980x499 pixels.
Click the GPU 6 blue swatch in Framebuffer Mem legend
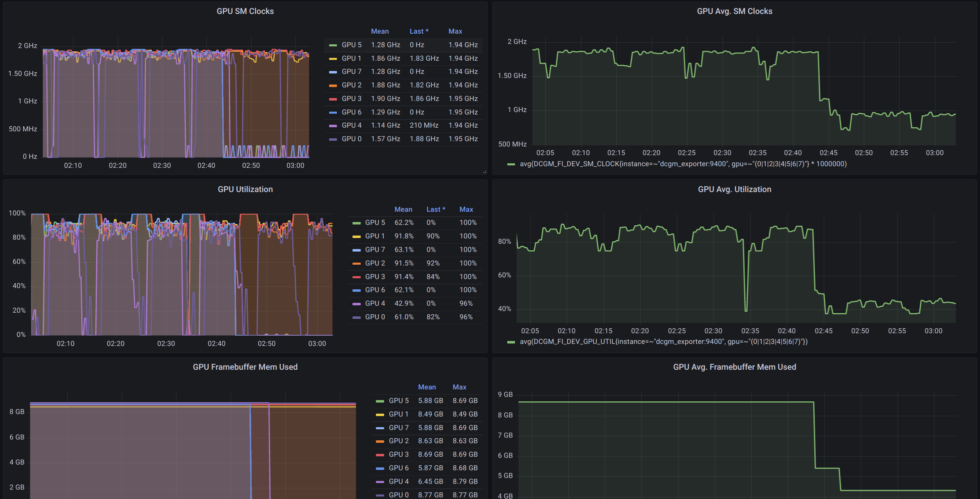pyautogui.click(x=380, y=468)
